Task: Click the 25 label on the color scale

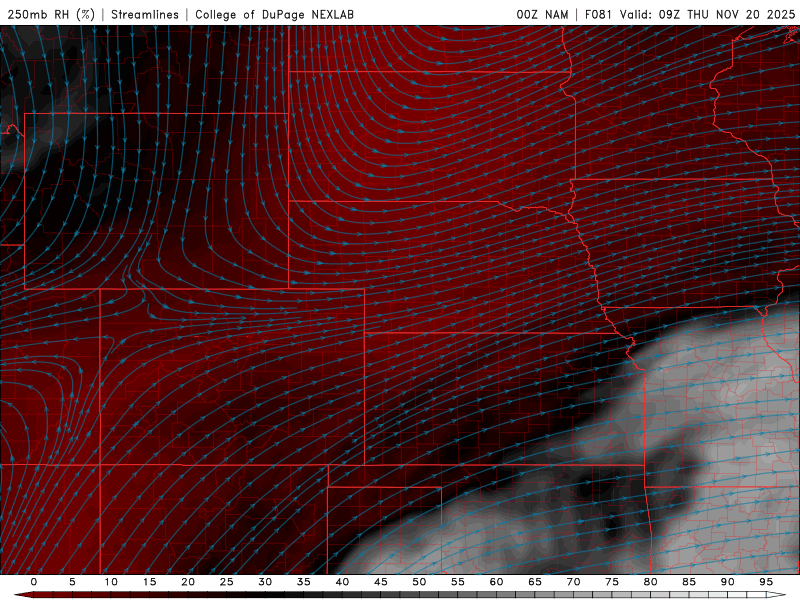Action: 227,582
